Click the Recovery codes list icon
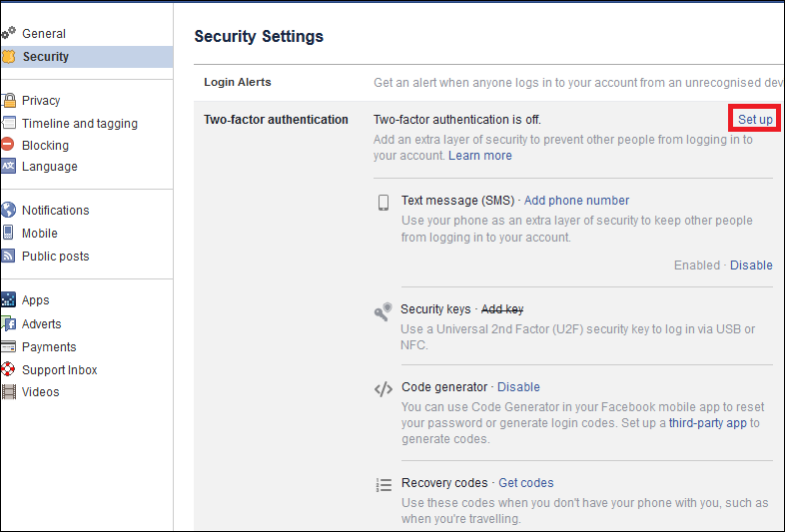This screenshot has width=785, height=532. (383, 485)
